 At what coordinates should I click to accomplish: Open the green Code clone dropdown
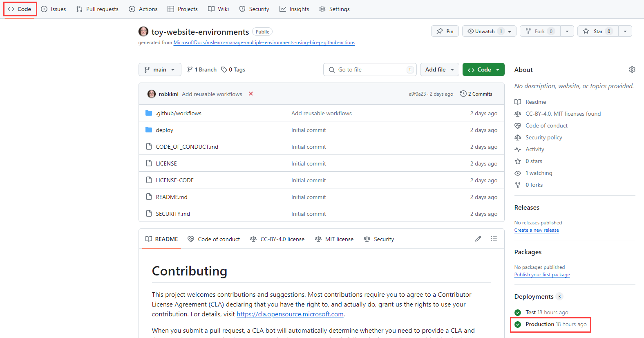(483, 69)
